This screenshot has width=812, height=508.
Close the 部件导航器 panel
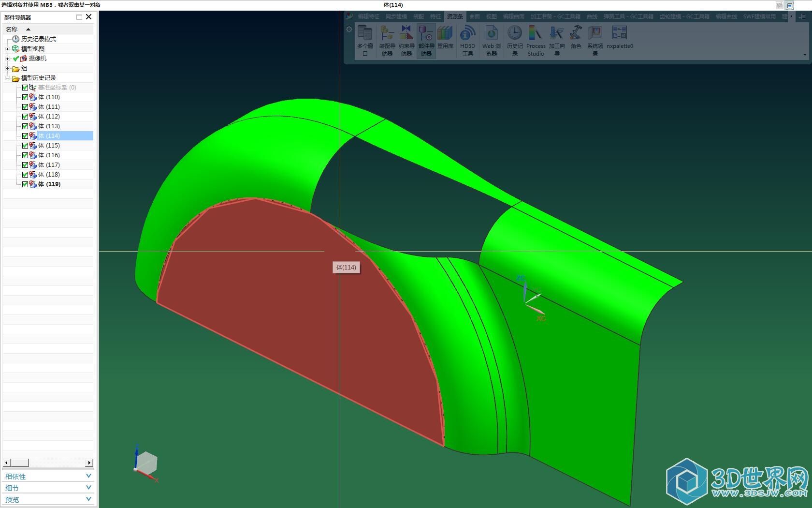[x=89, y=17]
